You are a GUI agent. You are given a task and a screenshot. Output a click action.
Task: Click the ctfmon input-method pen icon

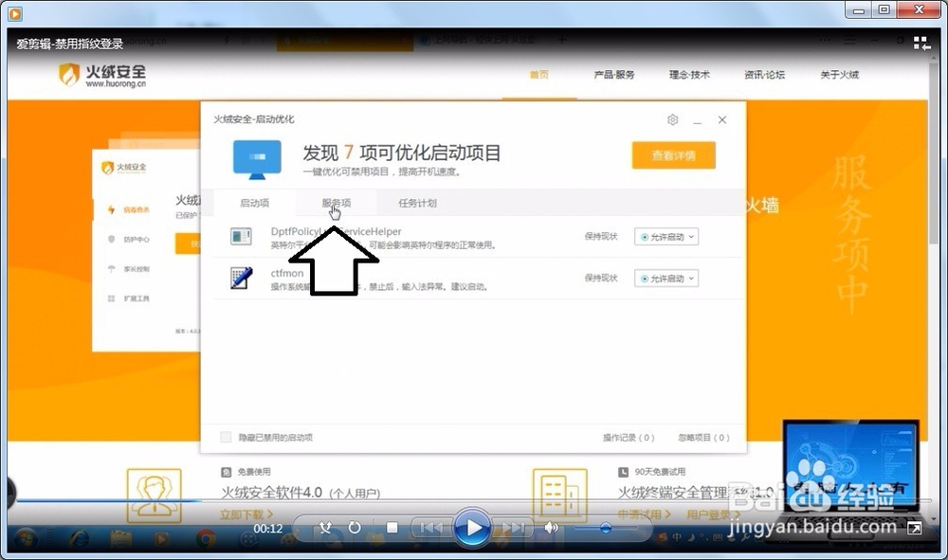(x=239, y=278)
